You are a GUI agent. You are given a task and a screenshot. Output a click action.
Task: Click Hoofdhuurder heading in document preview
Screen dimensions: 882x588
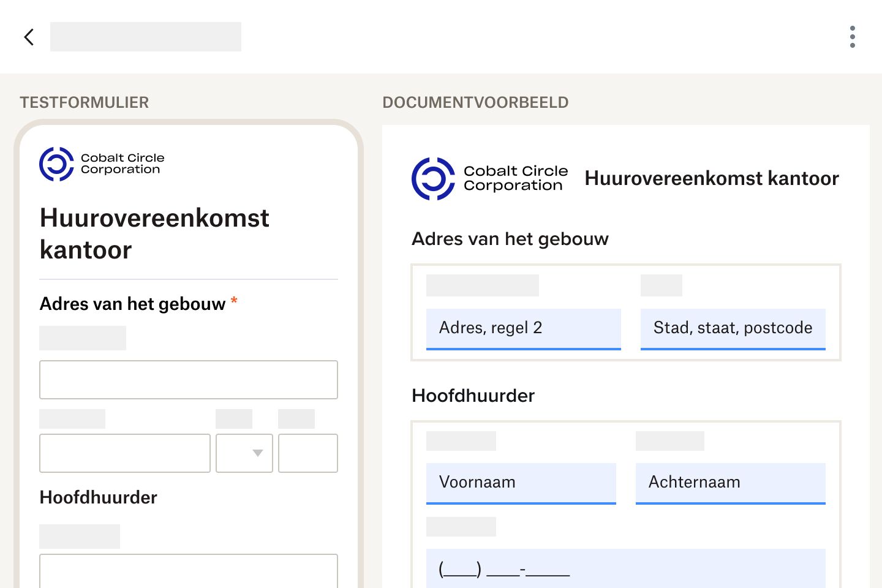tap(473, 396)
